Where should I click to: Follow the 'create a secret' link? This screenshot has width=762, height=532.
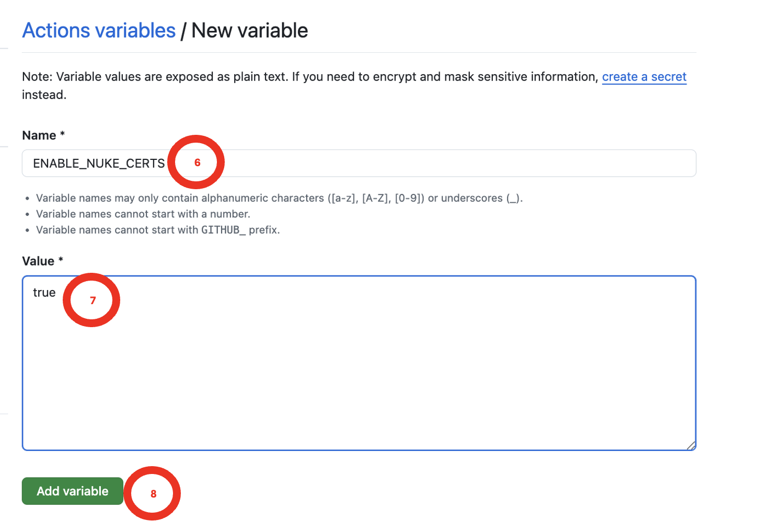tap(644, 77)
